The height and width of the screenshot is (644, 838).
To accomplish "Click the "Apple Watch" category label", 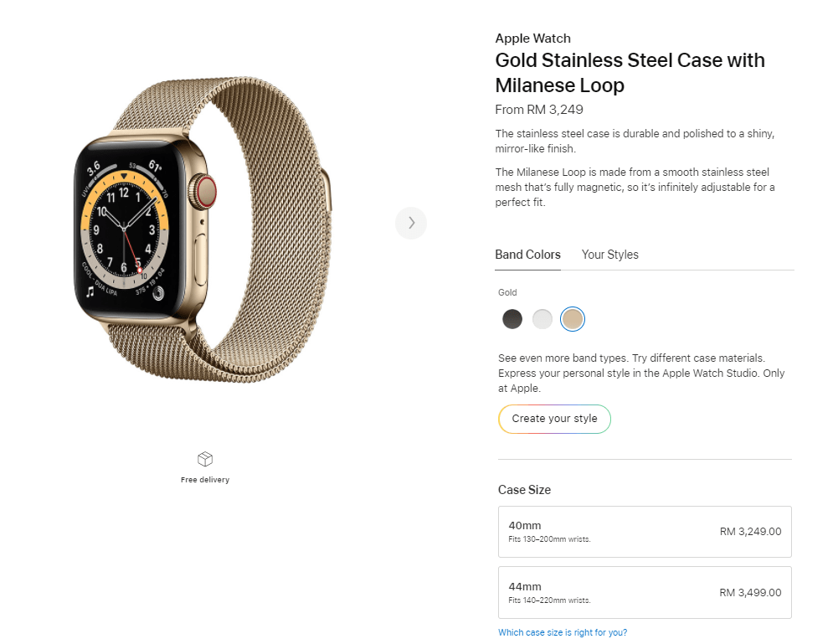I will tap(532, 39).
